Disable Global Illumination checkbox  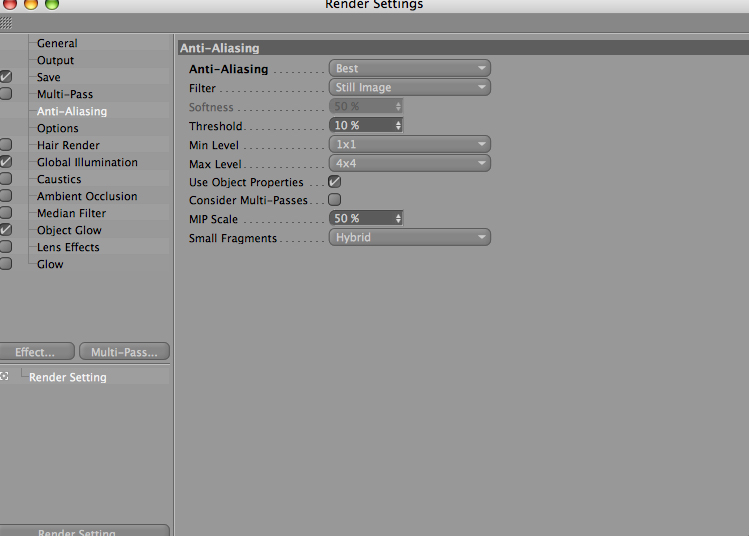(x=6, y=162)
